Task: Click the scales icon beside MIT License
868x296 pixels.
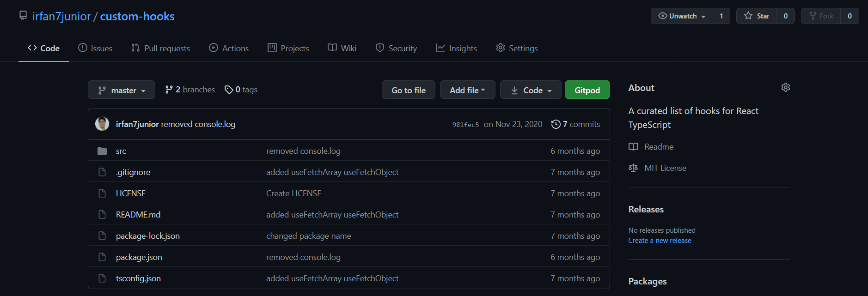Action: [633, 168]
